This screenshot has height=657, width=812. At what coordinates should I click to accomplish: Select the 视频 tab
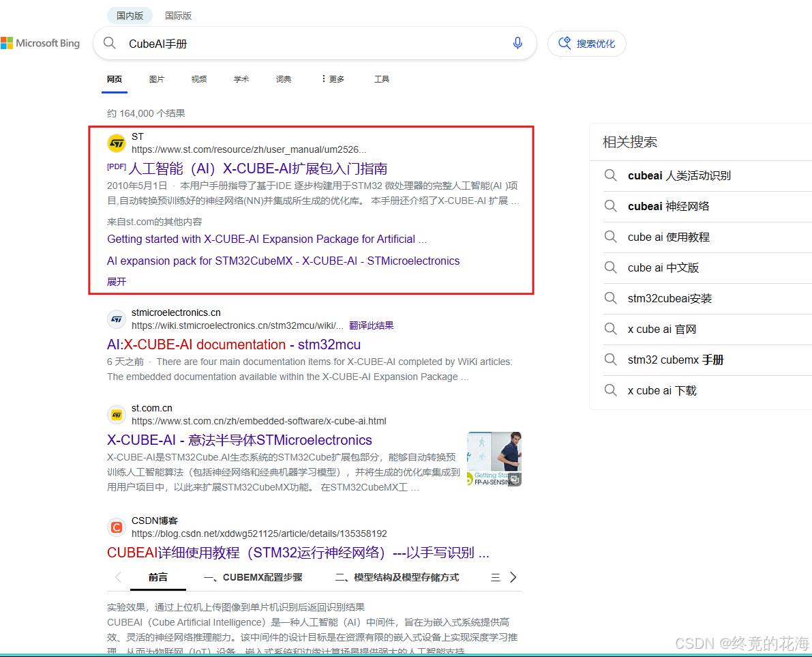pyautogui.click(x=199, y=79)
